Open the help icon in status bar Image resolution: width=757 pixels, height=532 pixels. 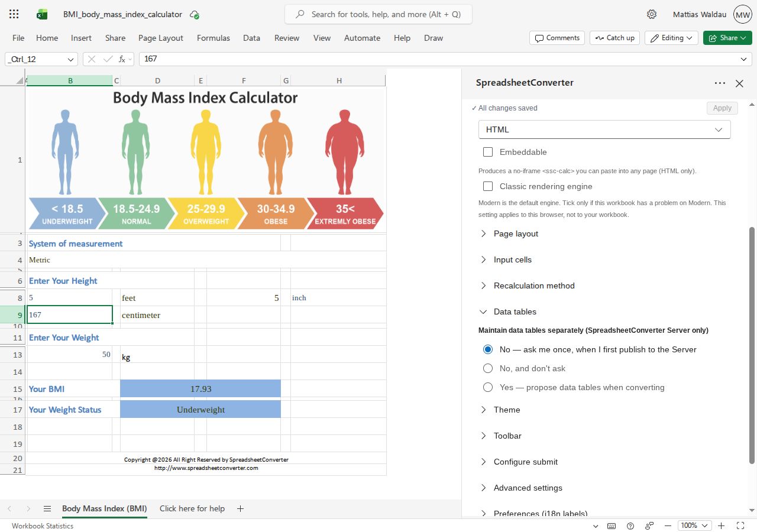pos(630,525)
